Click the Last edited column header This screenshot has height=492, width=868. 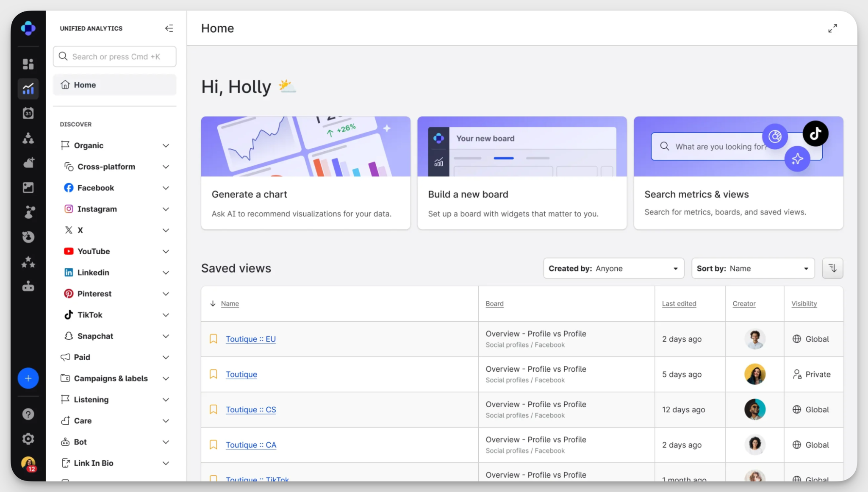tap(679, 303)
